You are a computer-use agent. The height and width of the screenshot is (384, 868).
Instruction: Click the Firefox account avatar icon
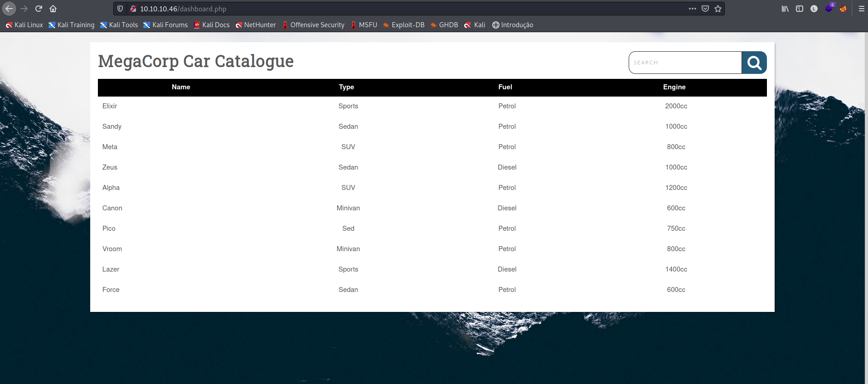814,9
